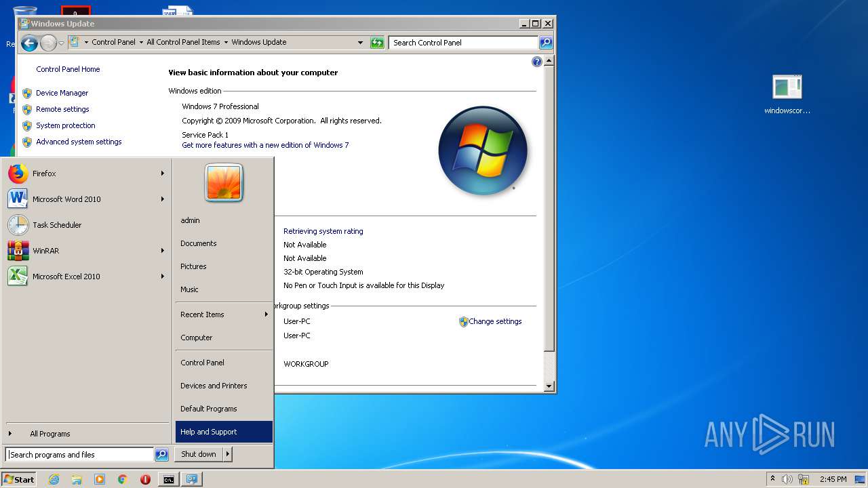Click the Search Control Panel field

(x=464, y=43)
